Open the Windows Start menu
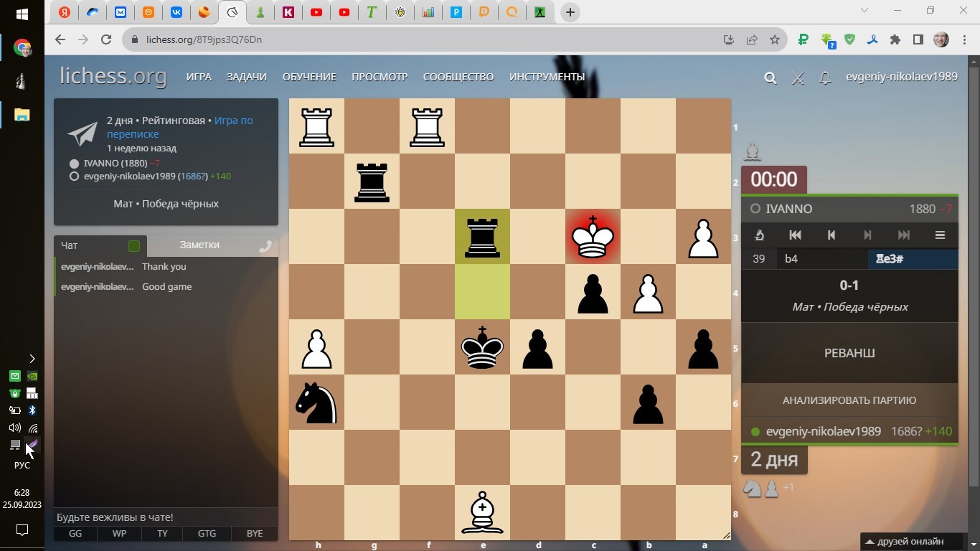980x551 pixels. click(x=22, y=14)
